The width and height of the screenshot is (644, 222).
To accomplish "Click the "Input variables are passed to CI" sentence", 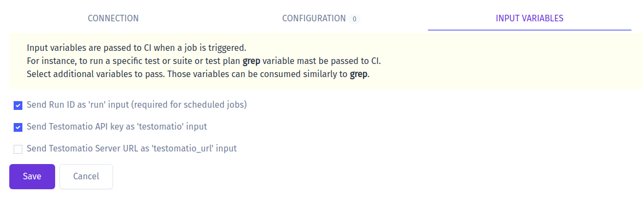I will coord(136,48).
